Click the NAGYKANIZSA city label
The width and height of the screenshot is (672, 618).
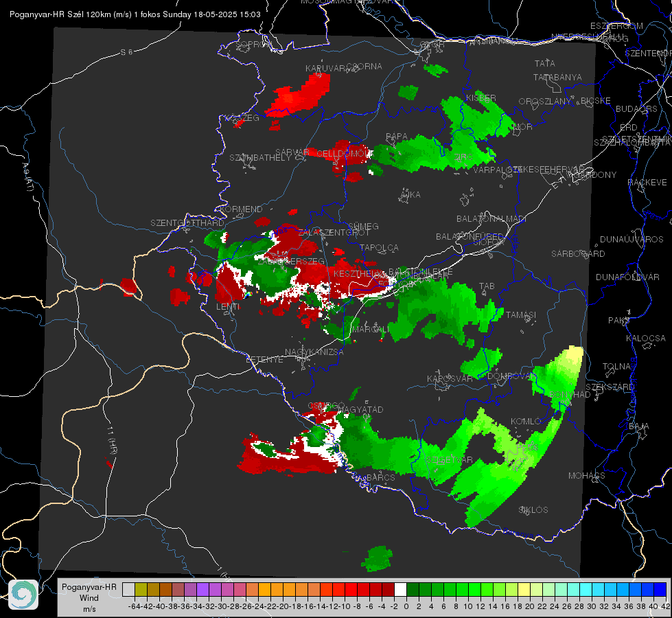coord(314,352)
